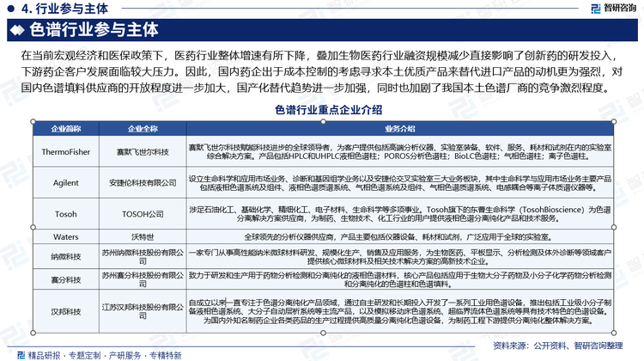Select the '汉邦科技' cell
The image size is (644, 361).
pyautogui.click(x=66, y=311)
